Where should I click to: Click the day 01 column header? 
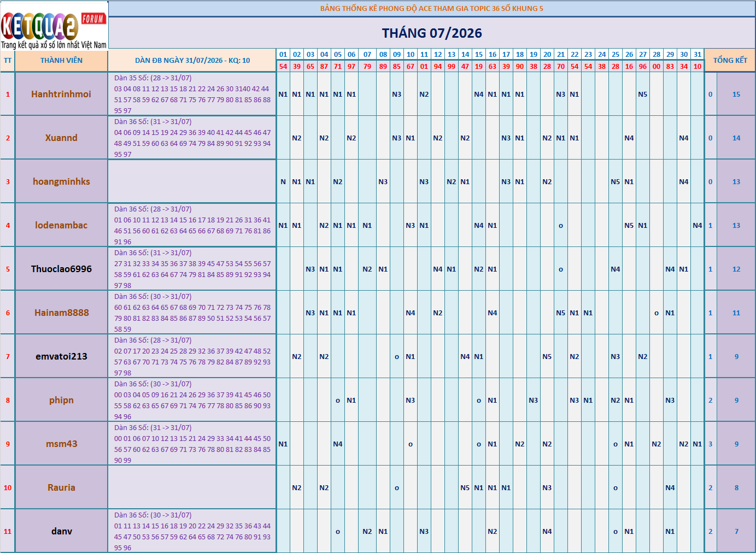tap(283, 54)
